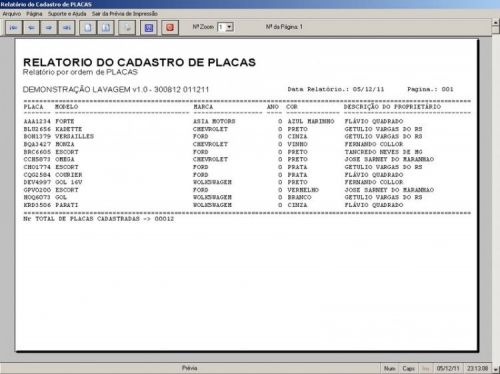Click the OMEGA model entry
Image resolution: width=500 pixels, height=374 pixels.
65,159
